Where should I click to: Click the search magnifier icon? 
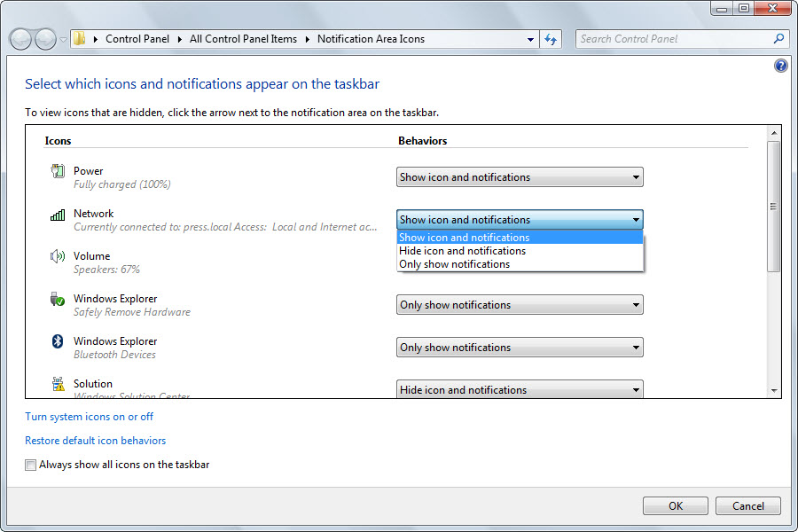click(x=778, y=39)
